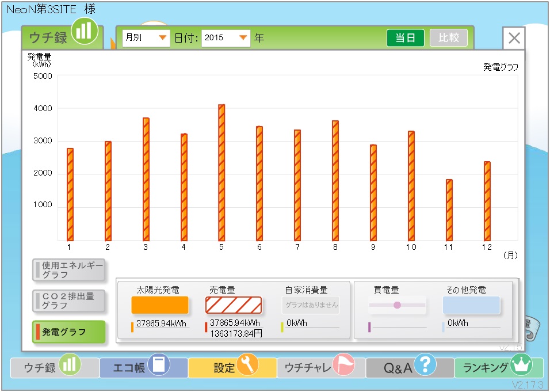
Task: Click the 0kWh value under 自家消費量
Action: coord(297,323)
